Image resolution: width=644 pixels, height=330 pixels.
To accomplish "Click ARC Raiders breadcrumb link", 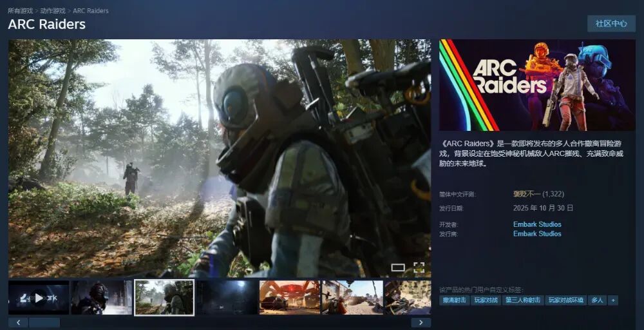I will tap(91, 11).
